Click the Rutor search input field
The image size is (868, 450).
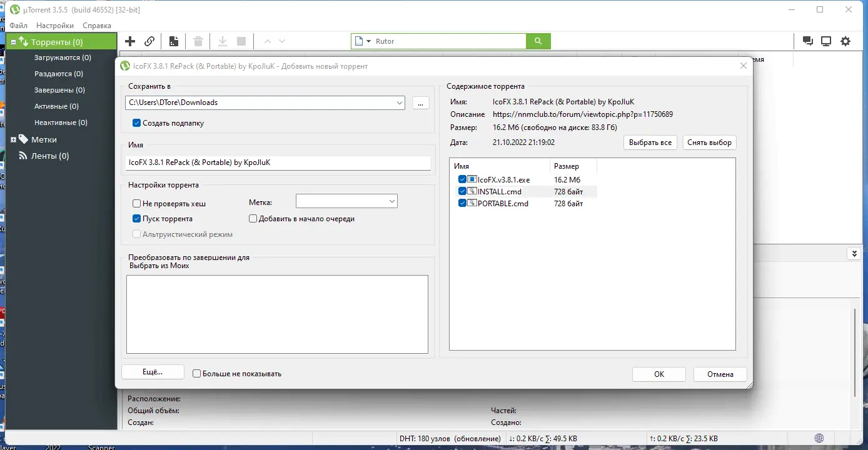(x=449, y=41)
